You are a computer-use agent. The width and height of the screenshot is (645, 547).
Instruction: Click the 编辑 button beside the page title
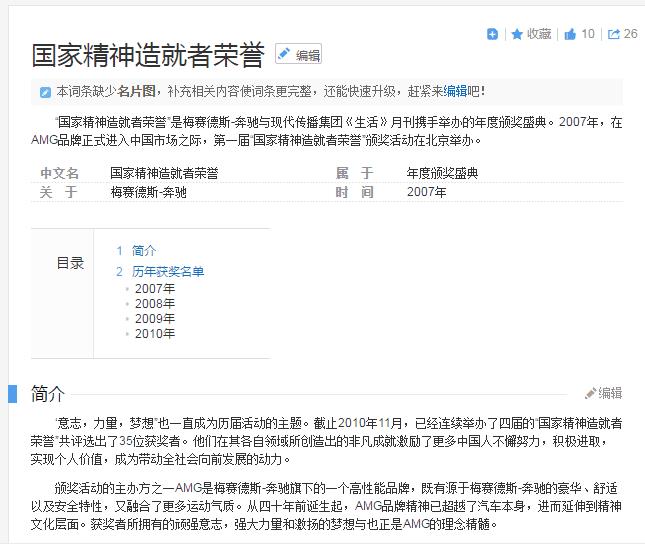(x=299, y=55)
